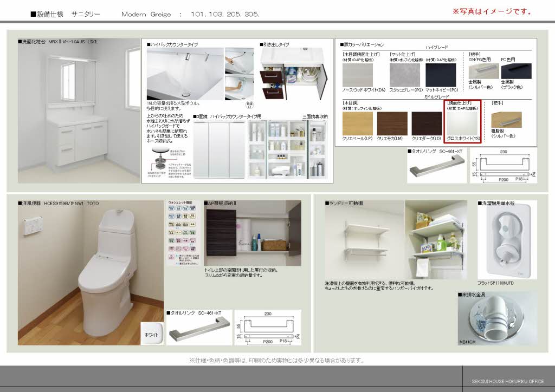Select the マットネイビー(PC) navy color swatch
The image size is (555, 392).
[441, 75]
